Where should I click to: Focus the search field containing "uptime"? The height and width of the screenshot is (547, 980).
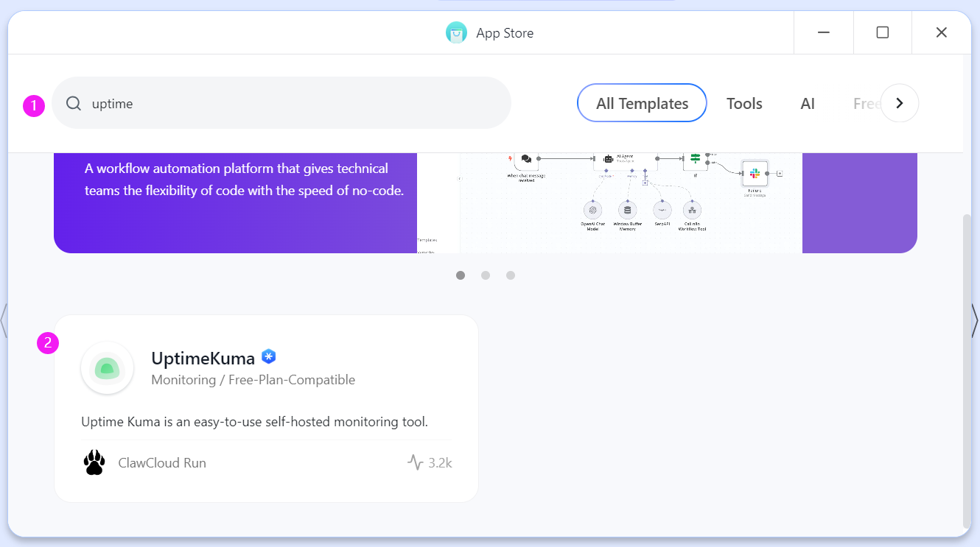pos(295,104)
